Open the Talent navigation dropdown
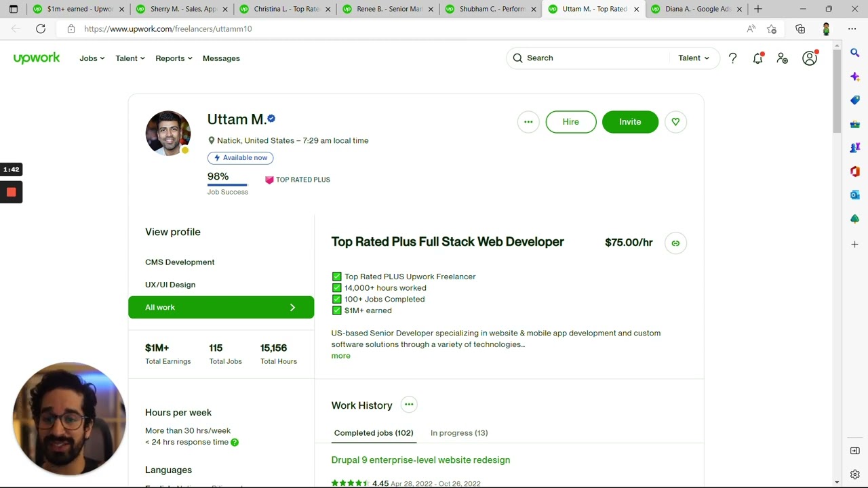 130,58
